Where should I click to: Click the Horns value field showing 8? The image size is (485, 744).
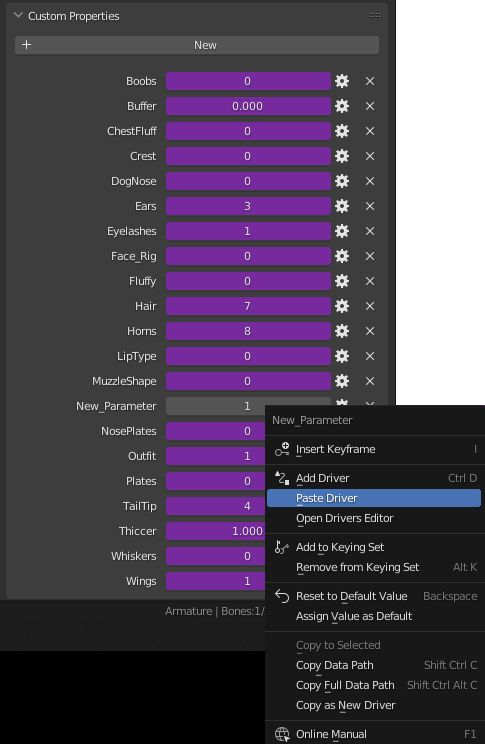248,331
